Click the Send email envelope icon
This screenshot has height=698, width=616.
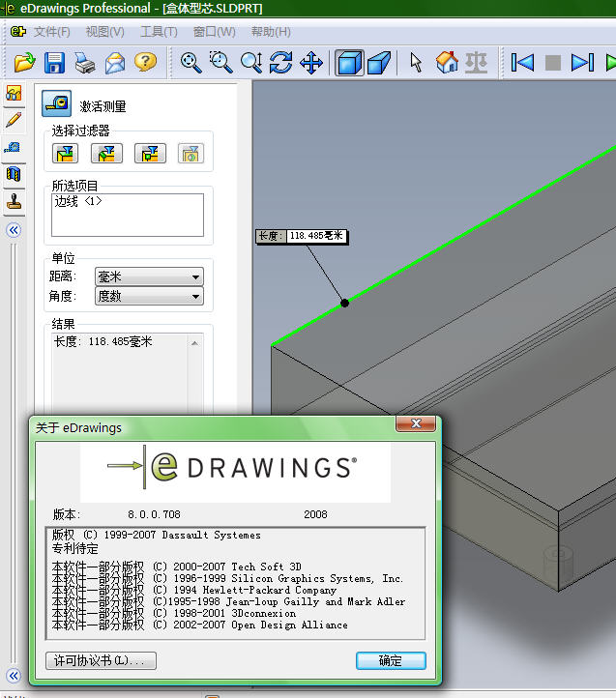(115, 62)
